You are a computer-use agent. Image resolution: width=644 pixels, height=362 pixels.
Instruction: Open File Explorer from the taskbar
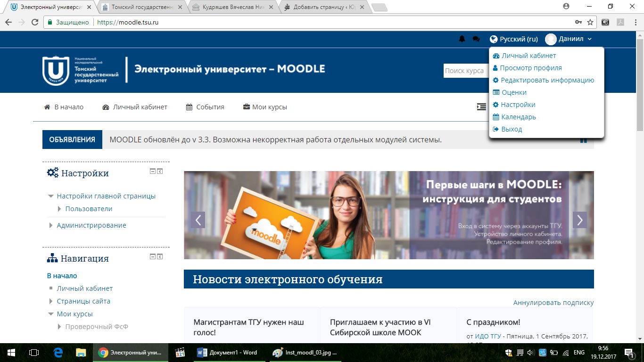point(81,352)
